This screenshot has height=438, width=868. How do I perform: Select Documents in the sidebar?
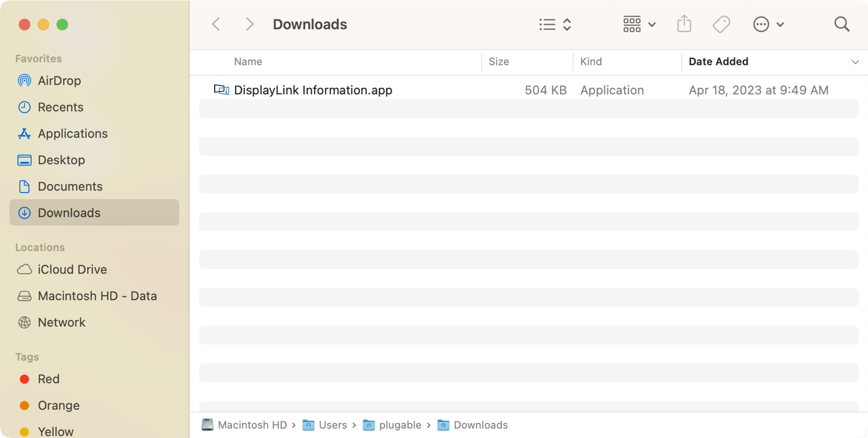click(70, 186)
